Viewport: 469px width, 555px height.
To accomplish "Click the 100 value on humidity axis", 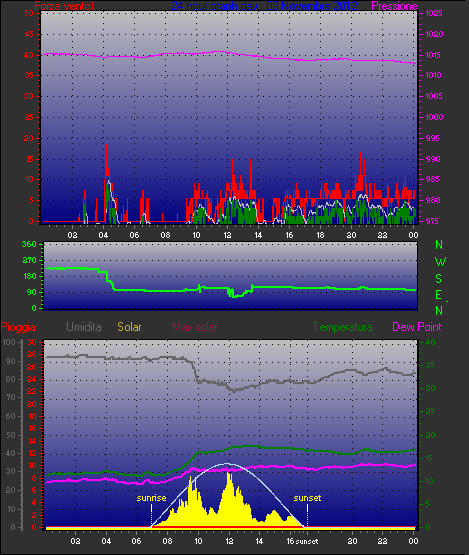I will [9, 342].
